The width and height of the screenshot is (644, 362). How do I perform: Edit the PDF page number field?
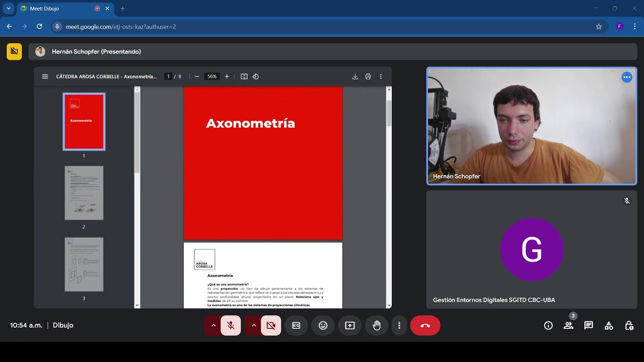(x=169, y=76)
